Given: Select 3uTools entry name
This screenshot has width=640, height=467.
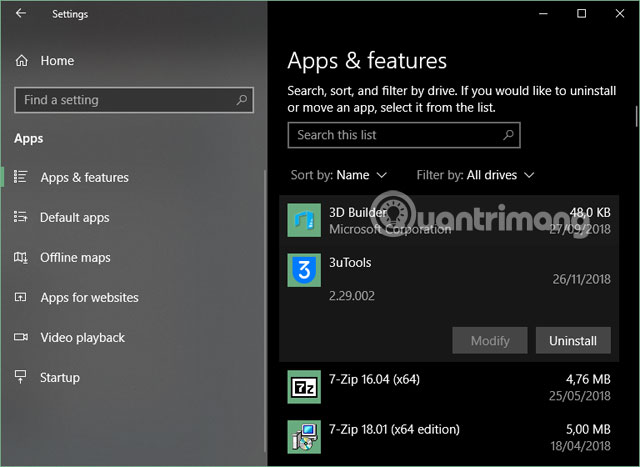Looking at the screenshot, I should [x=350, y=262].
